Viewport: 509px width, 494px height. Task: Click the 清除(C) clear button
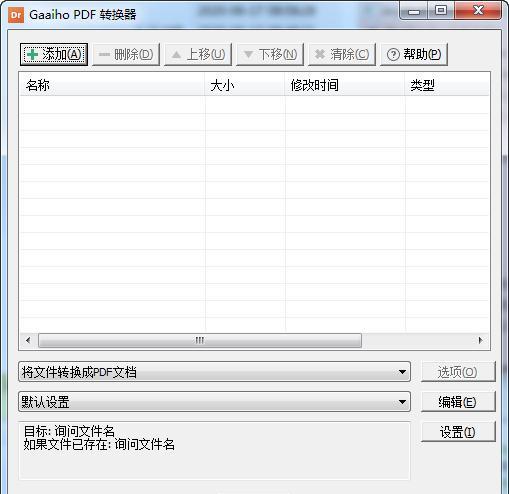(342, 54)
